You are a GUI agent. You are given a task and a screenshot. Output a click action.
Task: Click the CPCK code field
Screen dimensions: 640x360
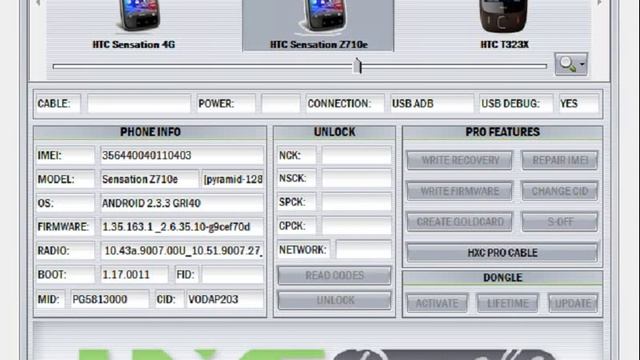[356, 226]
